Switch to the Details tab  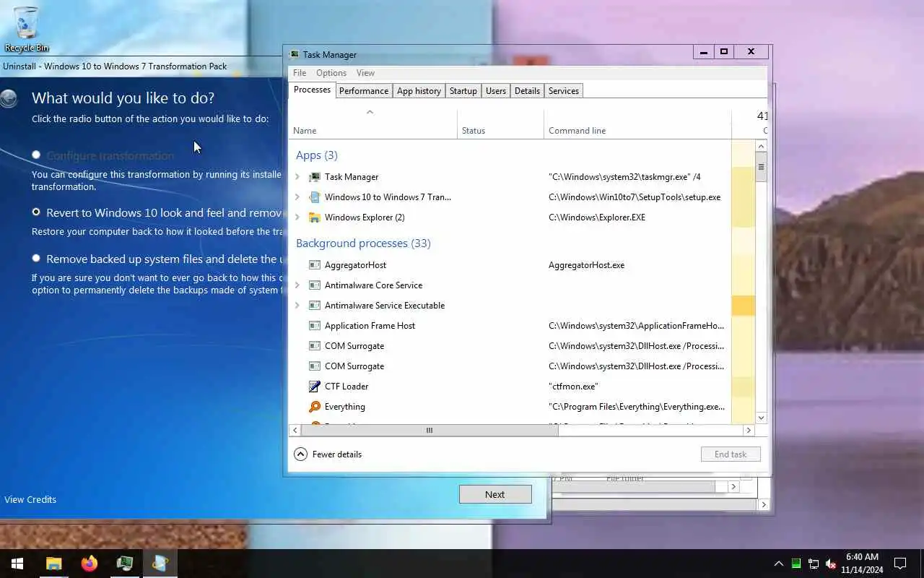(527, 91)
